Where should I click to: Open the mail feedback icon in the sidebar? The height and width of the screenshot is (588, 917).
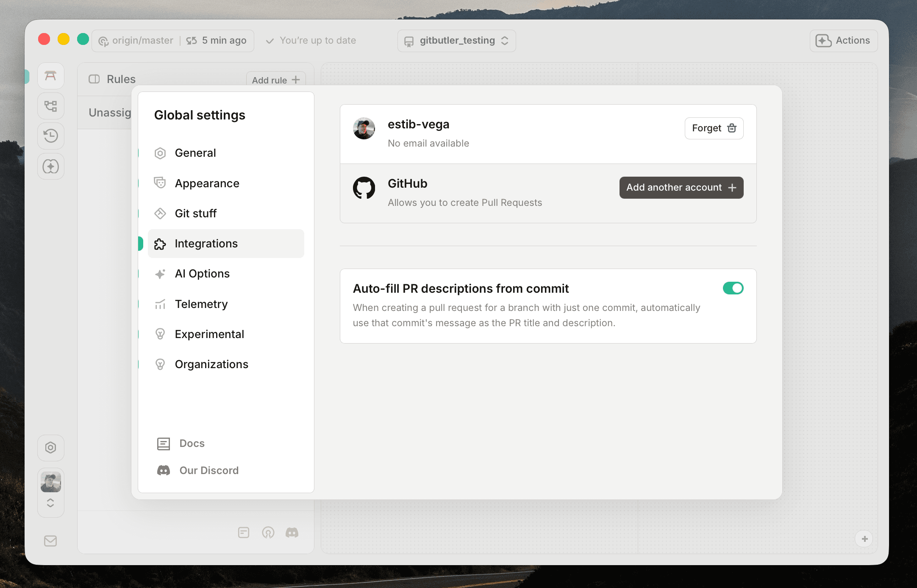[50, 541]
